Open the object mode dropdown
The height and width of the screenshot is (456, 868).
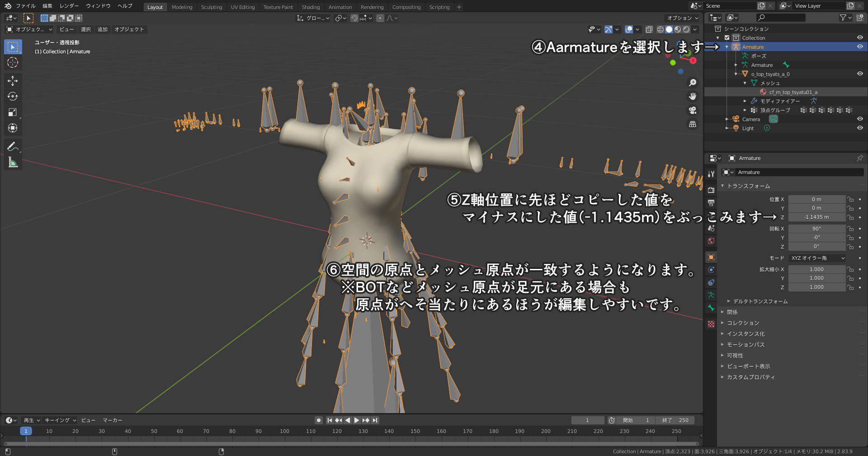pos(29,29)
